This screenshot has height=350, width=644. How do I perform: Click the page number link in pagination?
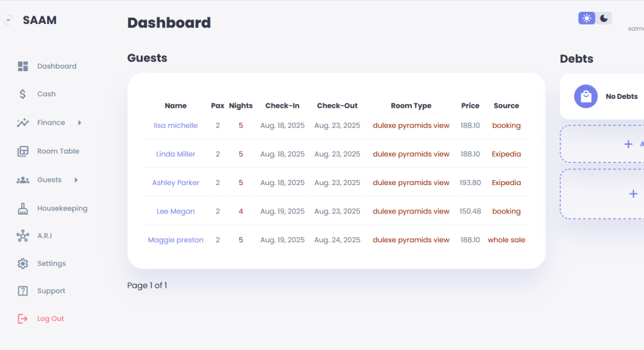pos(165,285)
